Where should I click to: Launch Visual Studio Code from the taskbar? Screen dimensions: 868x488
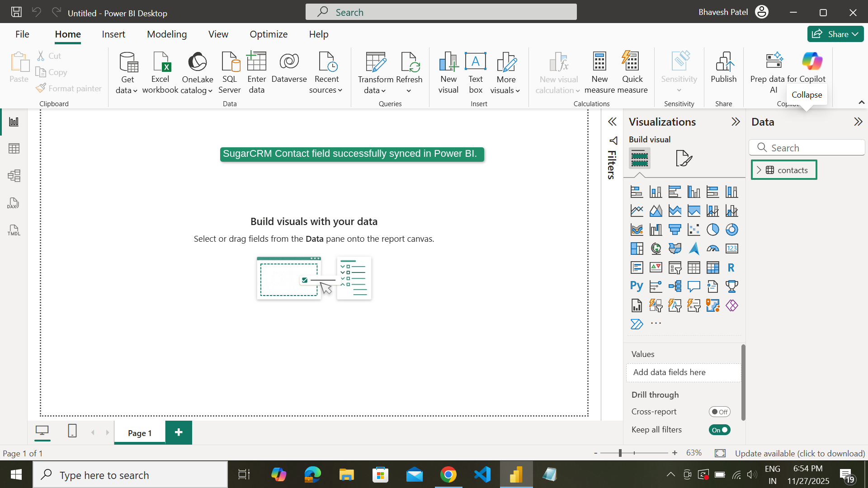coord(482,474)
